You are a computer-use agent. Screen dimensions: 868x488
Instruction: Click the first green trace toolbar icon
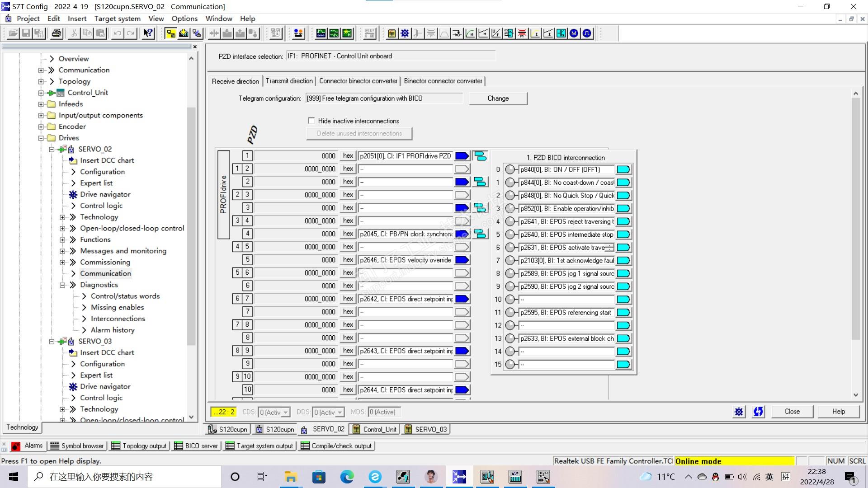point(321,33)
